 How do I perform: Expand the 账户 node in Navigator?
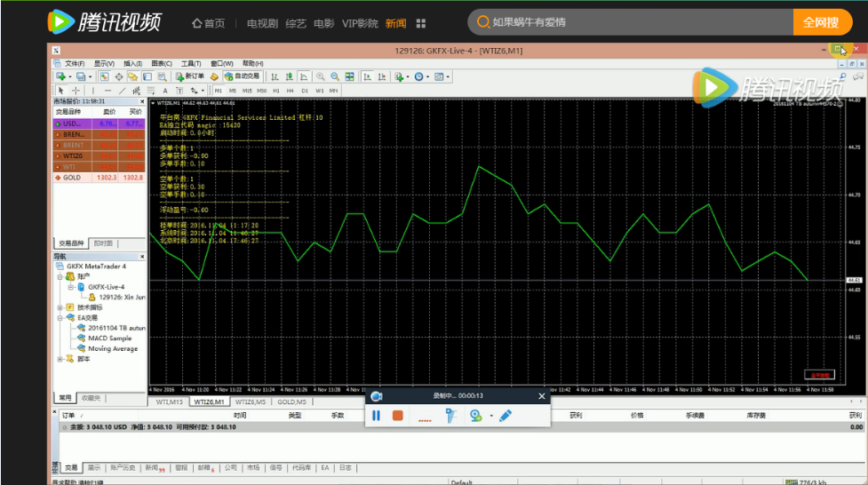[x=60, y=276]
